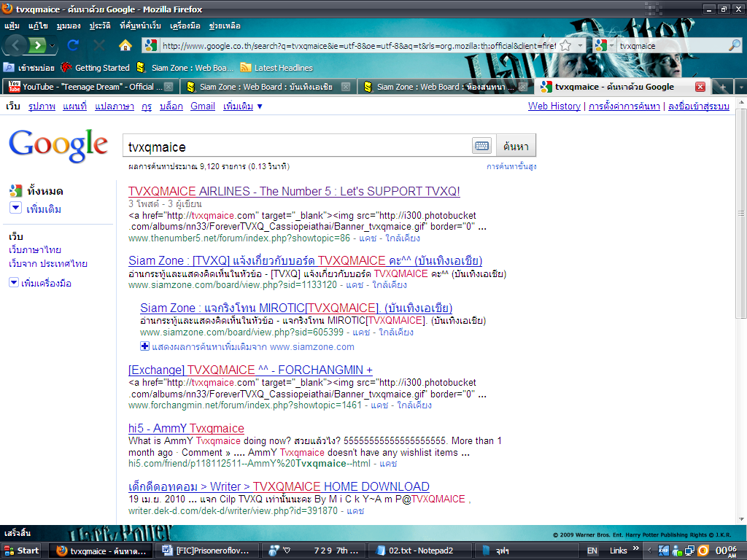Open the เข้าชมบ่อย most visited bookmark
This screenshot has height=560, width=747.
click(29, 68)
